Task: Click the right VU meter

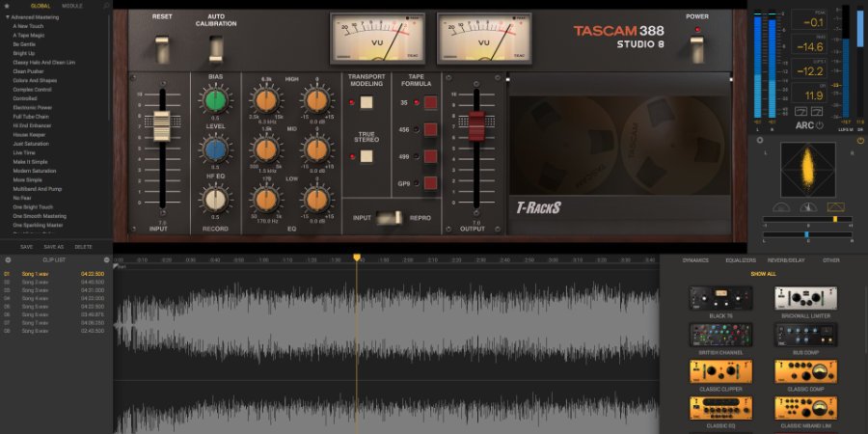Action: pyautogui.click(x=484, y=39)
